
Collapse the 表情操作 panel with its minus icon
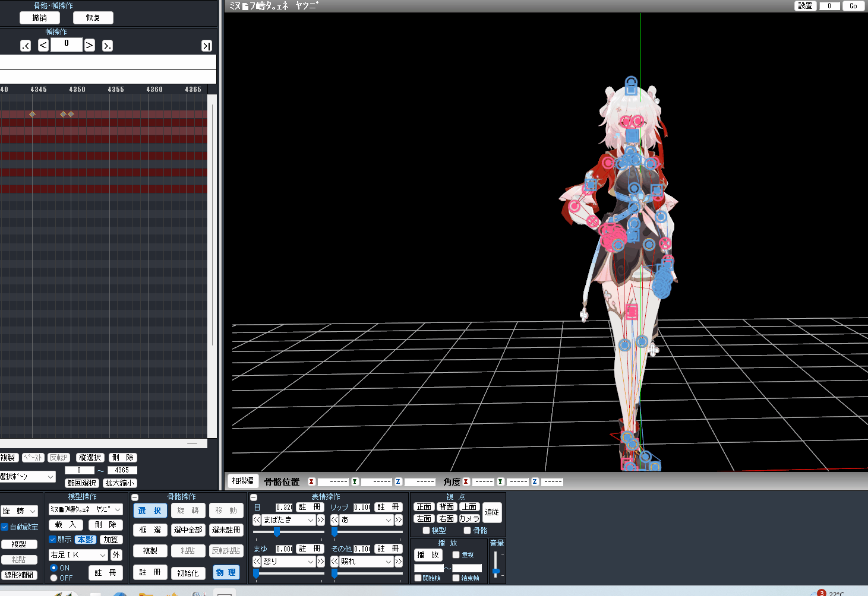click(253, 496)
